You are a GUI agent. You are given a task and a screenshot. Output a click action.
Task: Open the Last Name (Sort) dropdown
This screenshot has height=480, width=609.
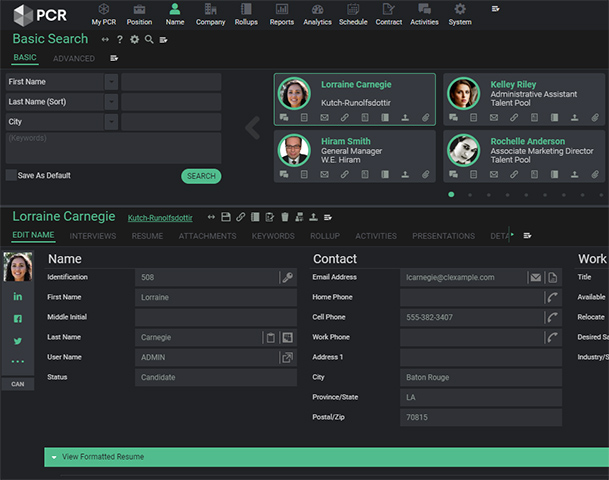pos(111,102)
